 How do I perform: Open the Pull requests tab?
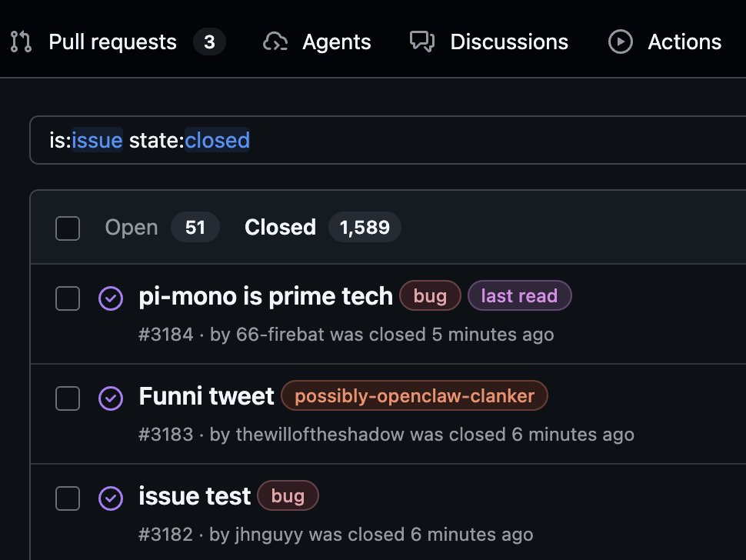coord(112,42)
